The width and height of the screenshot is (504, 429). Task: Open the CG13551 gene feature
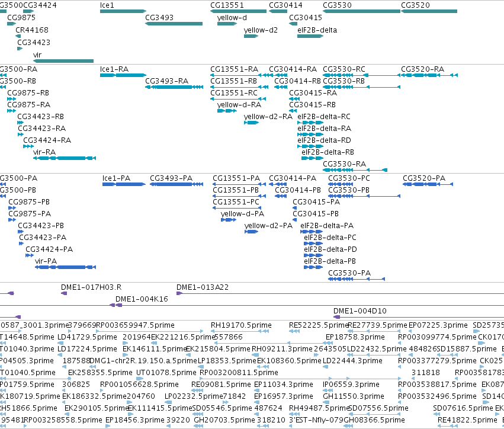tap(239, 11)
